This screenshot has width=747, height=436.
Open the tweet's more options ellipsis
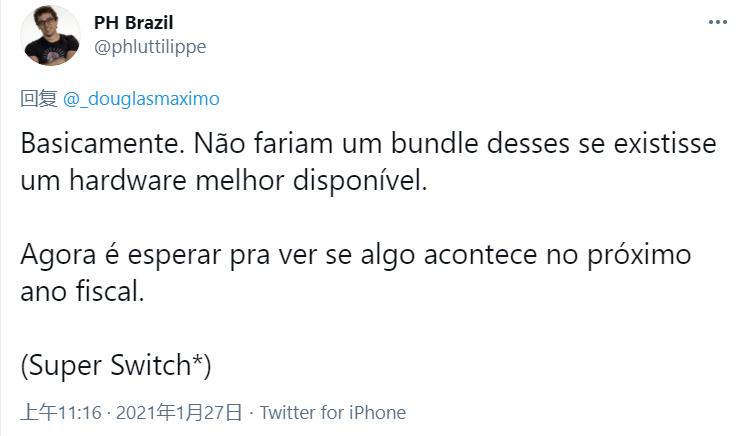[718, 23]
